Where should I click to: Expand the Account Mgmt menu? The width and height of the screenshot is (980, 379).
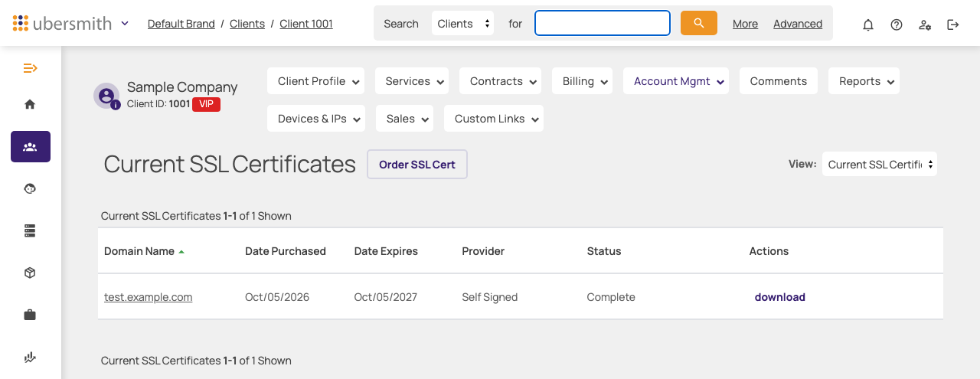(676, 81)
